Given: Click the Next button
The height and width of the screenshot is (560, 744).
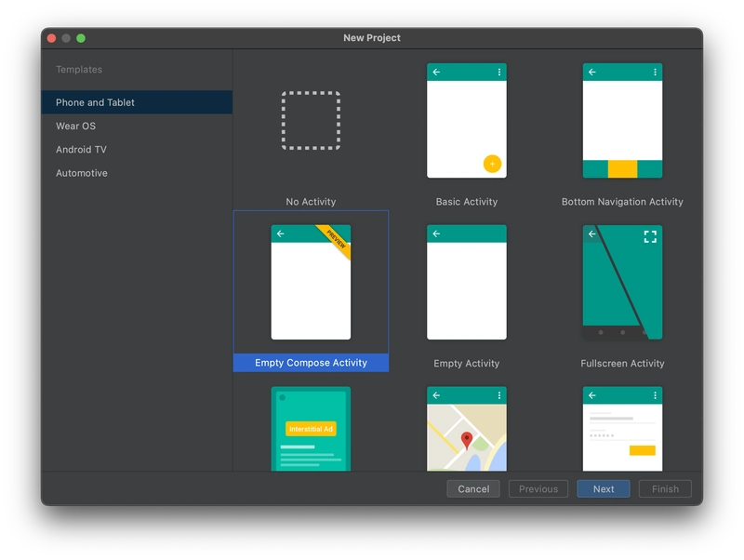Looking at the screenshot, I should click(x=604, y=487).
